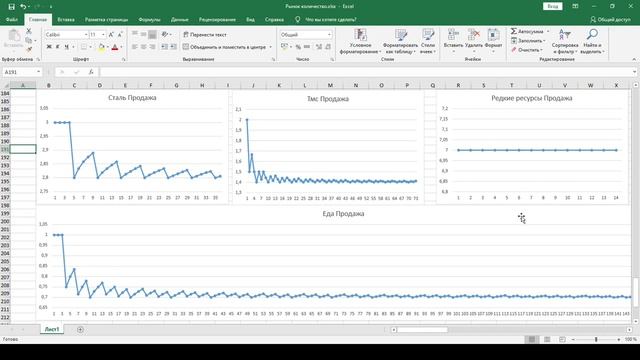
Task: Align text left in cell
Action: [x=135, y=47]
